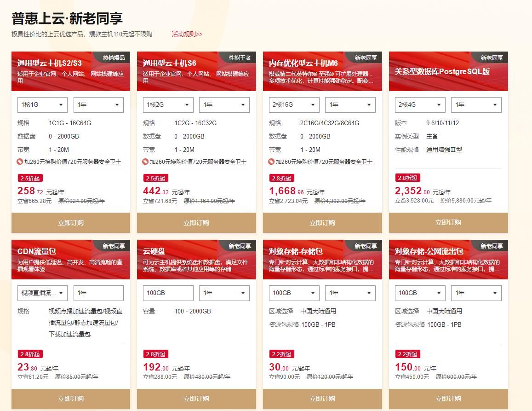532x411 pixels.
Task: Click 1C1G - 16C64G spec value
Action: click(x=70, y=123)
